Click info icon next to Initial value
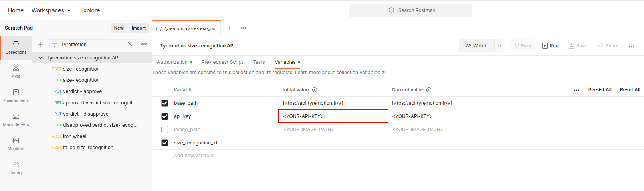Image resolution: width=644 pixels, height=191 pixels. pyautogui.click(x=315, y=90)
